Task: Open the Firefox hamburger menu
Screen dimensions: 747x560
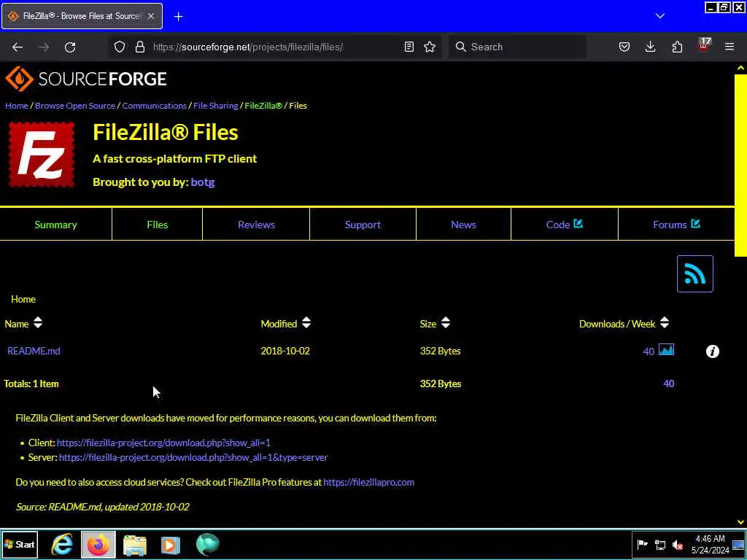Action: tap(729, 47)
